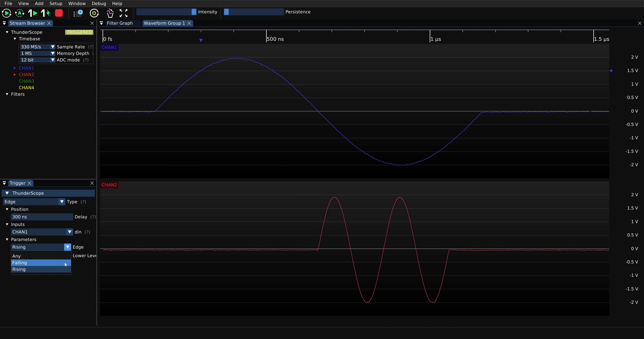644x339 pixels.
Task: Switch to the Filter Graph tab
Action: (120, 23)
